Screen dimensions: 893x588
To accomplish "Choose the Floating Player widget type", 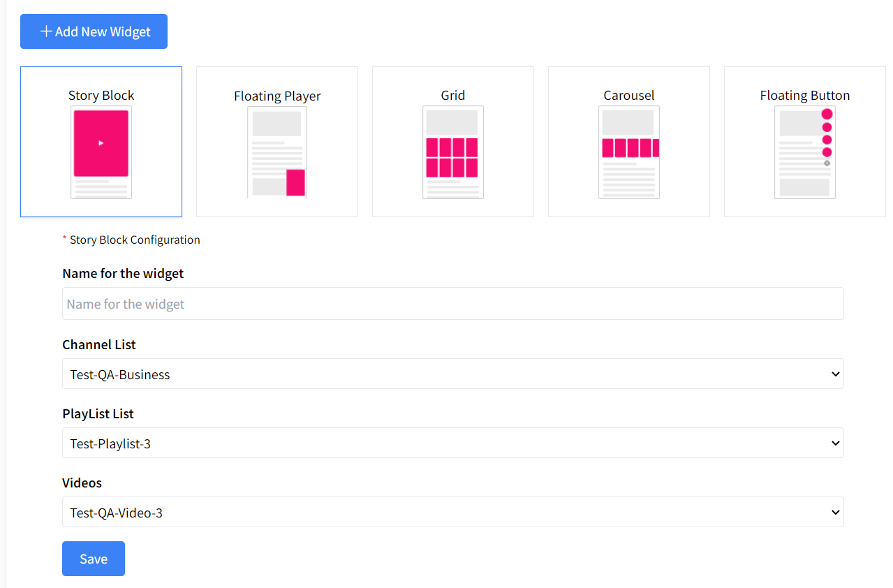I will click(277, 142).
